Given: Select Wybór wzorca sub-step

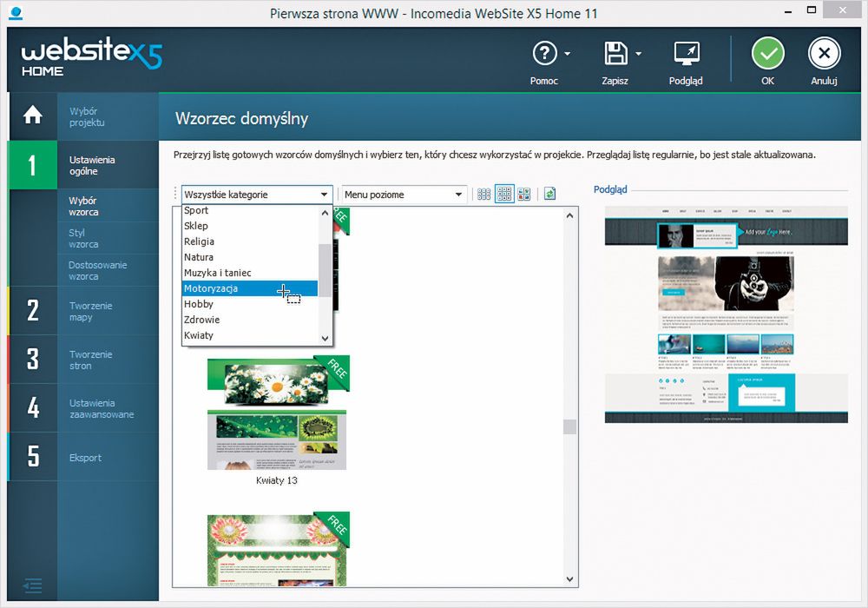Looking at the screenshot, I should pyautogui.click(x=108, y=206).
